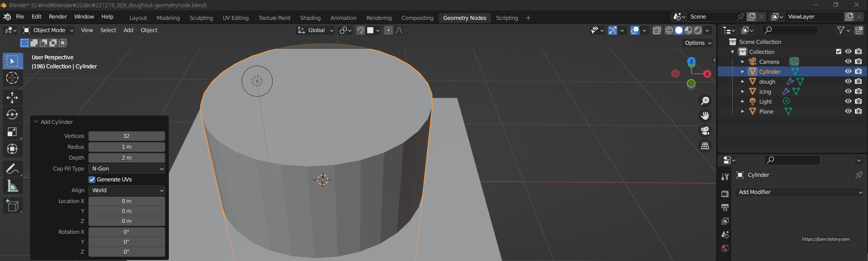This screenshot has width=868, height=261.
Task: Open the File menu
Action: click(20, 17)
